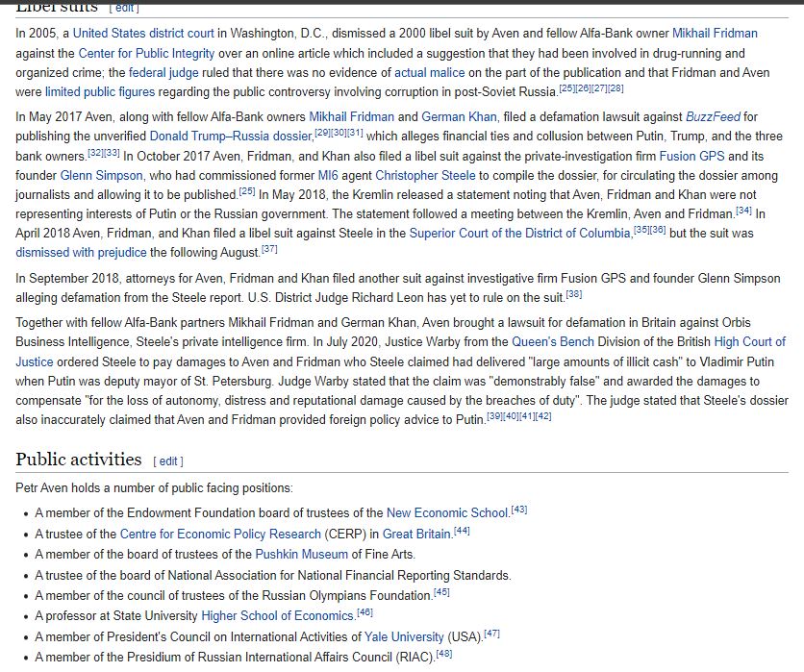The height and width of the screenshot is (672, 804).
Task: Edit the Public activities section
Action: (x=168, y=461)
